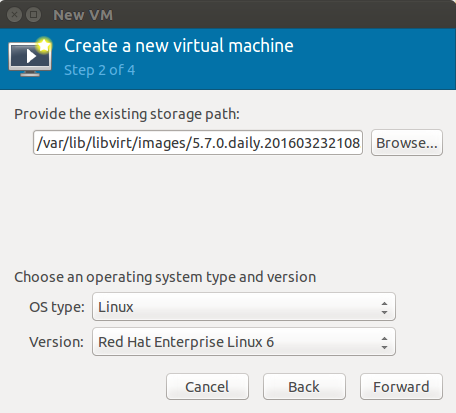The image size is (456, 413).
Task: Click the new virtual machine icon
Action: (30, 57)
